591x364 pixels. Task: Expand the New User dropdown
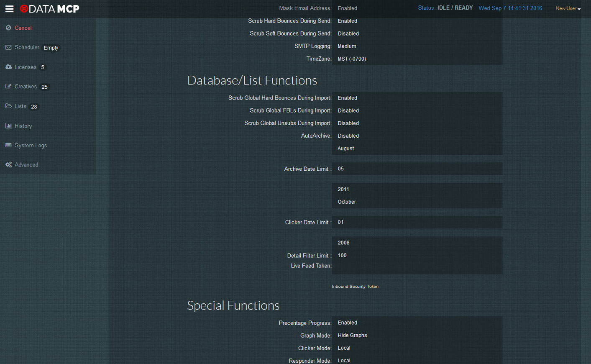[568, 8]
